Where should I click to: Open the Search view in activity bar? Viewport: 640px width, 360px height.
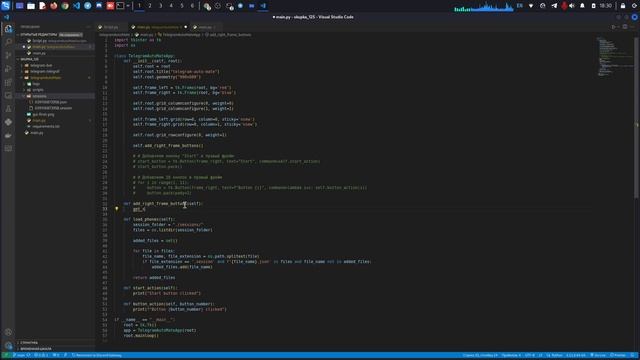(8, 42)
